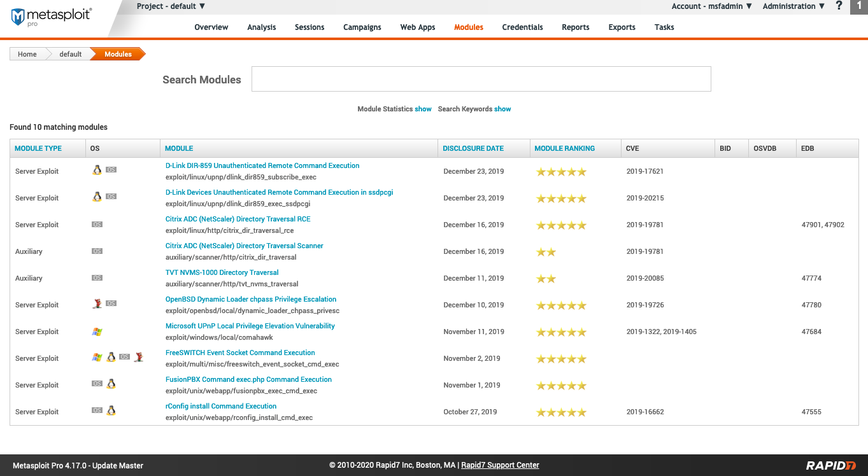Switch to the Sessions tab
The width and height of the screenshot is (868, 476).
(x=309, y=27)
